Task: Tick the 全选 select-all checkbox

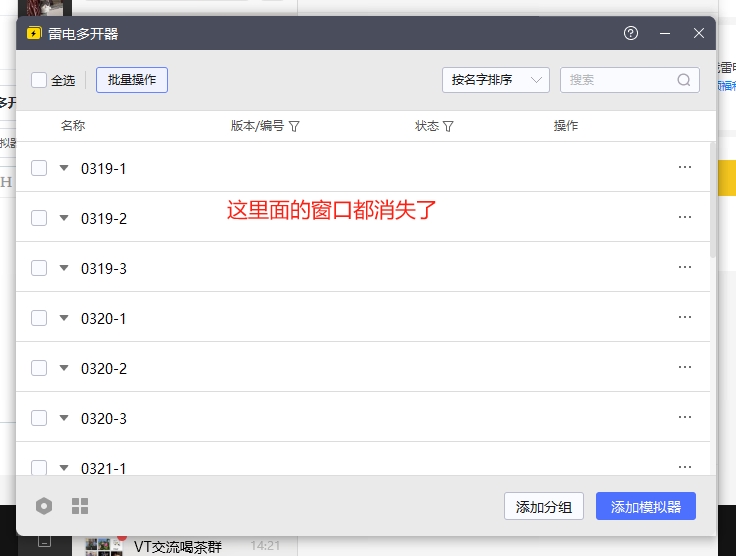Action: [39, 80]
